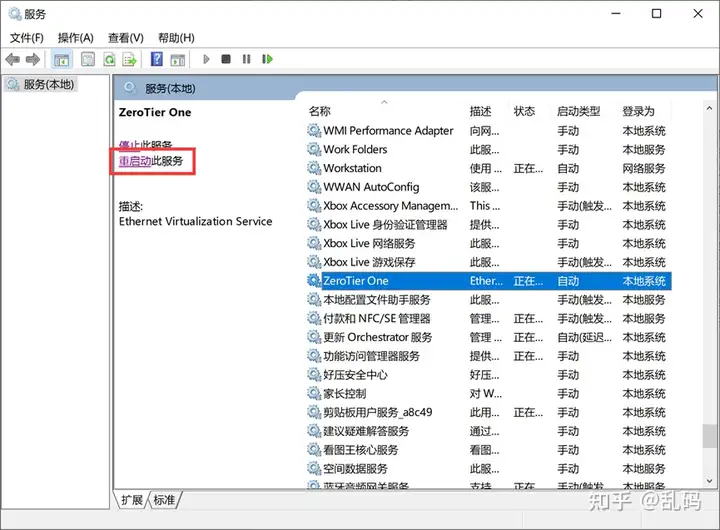Select the gear icon beside Workstation
This screenshot has height=530, width=720.
pyautogui.click(x=314, y=168)
